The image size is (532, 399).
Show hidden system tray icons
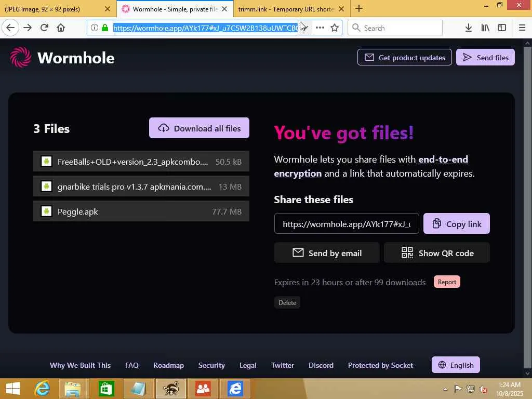(x=445, y=389)
